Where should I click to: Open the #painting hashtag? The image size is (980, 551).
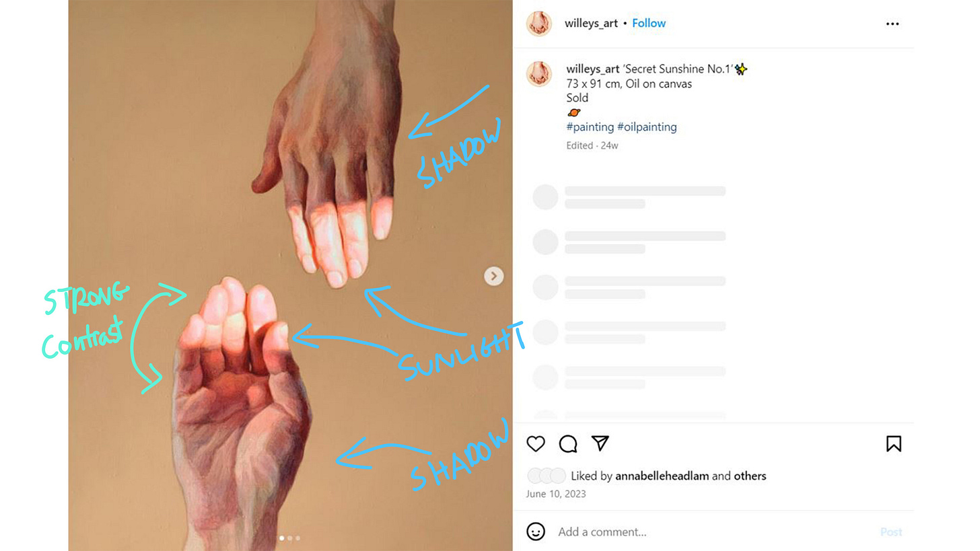click(x=590, y=127)
